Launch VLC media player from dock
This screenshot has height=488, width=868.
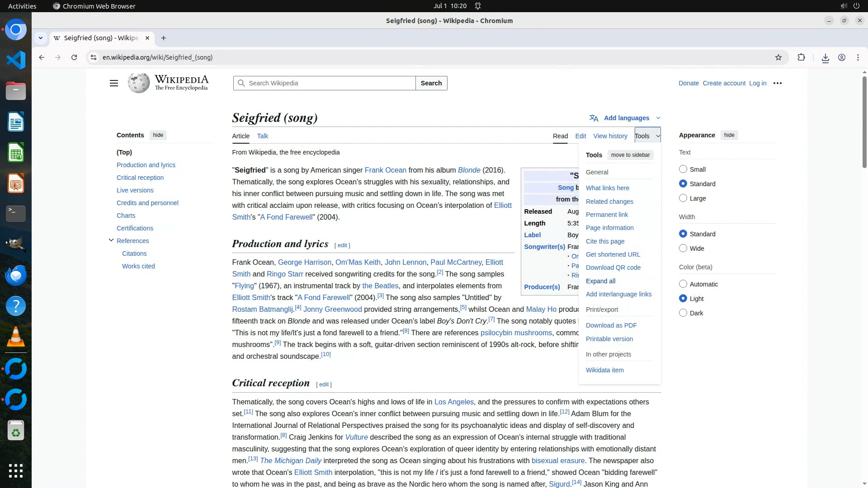pos(16,337)
